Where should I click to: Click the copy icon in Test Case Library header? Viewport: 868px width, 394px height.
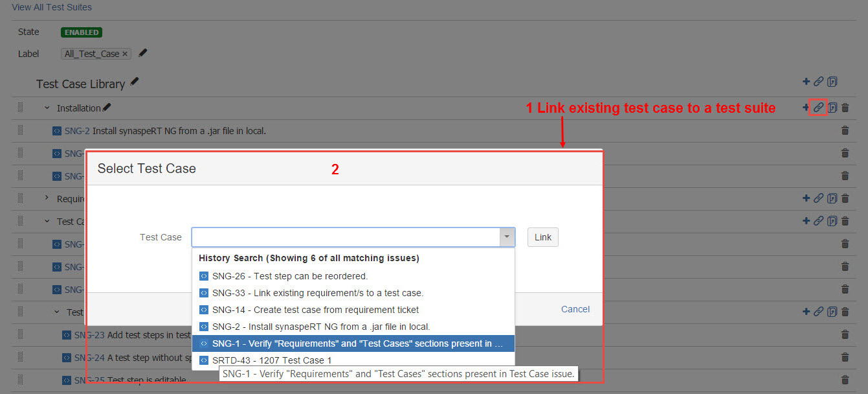click(x=832, y=82)
